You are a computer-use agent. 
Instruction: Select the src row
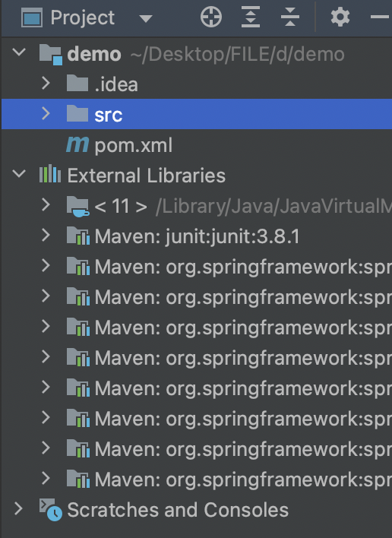197,114
